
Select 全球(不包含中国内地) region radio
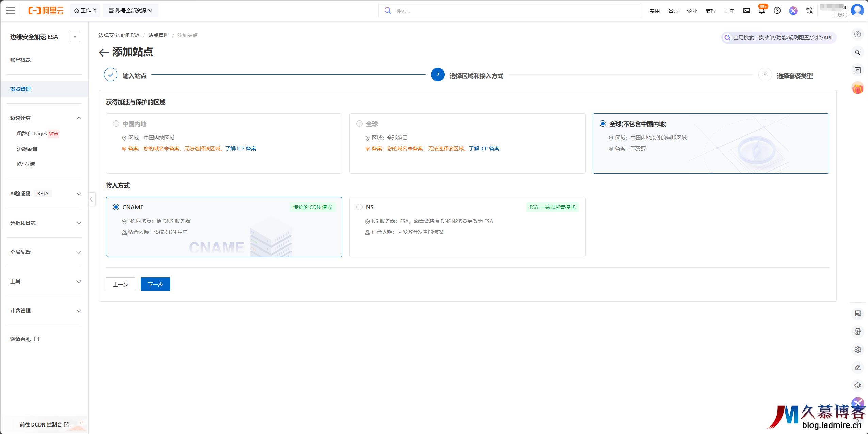pyautogui.click(x=603, y=124)
